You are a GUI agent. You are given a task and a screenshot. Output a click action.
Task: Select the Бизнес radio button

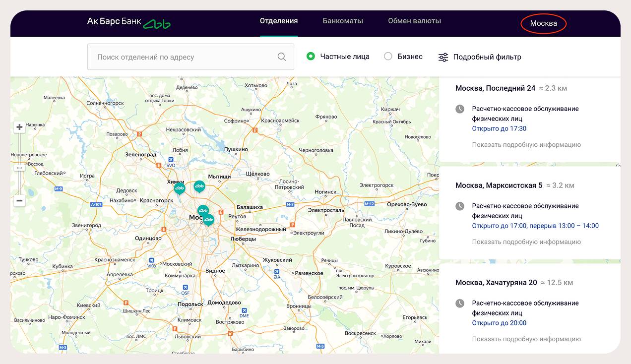point(388,57)
